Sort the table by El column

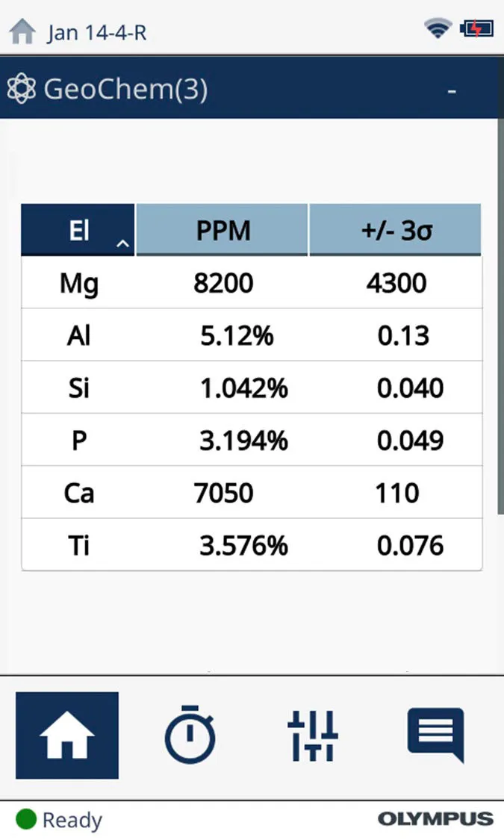(78, 231)
